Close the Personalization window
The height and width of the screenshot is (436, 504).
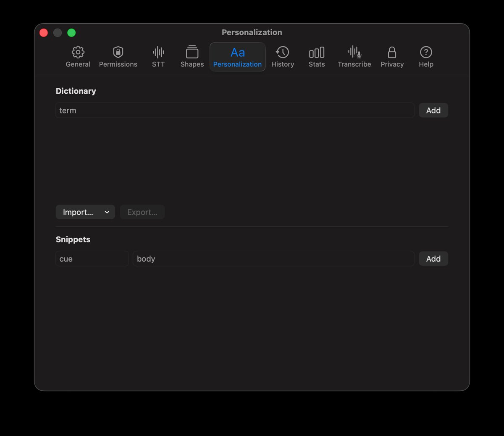click(44, 33)
